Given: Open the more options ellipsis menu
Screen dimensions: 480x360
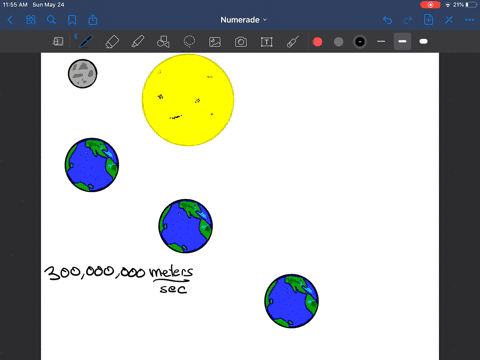Looking at the screenshot, I should [469, 20].
